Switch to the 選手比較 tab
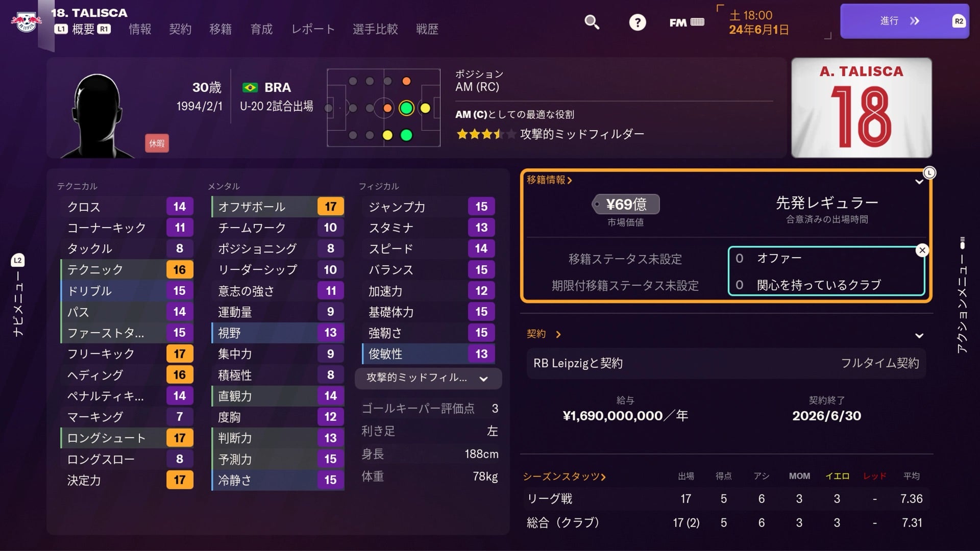The width and height of the screenshot is (980, 551). point(376,29)
